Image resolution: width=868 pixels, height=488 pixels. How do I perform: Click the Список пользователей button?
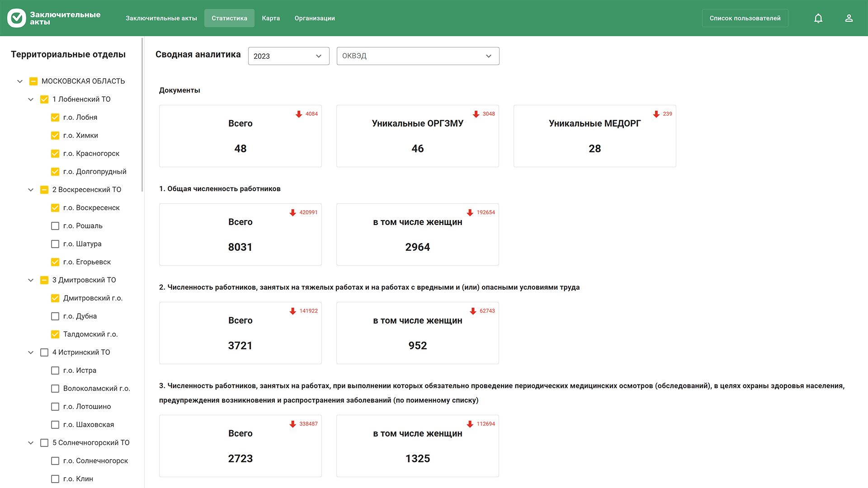click(x=745, y=18)
